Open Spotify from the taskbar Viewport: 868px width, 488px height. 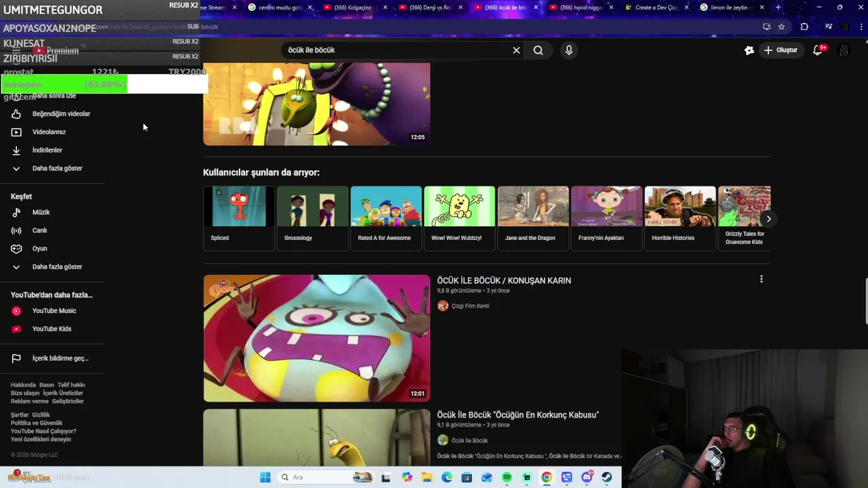[507, 477]
